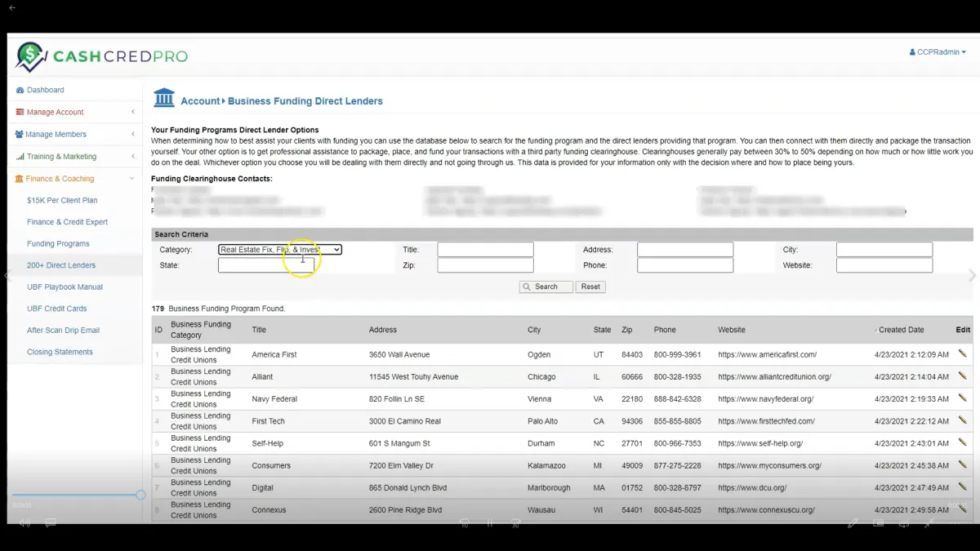Open $15K Per Client Plan
980x551 pixels.
coord(62,200)
